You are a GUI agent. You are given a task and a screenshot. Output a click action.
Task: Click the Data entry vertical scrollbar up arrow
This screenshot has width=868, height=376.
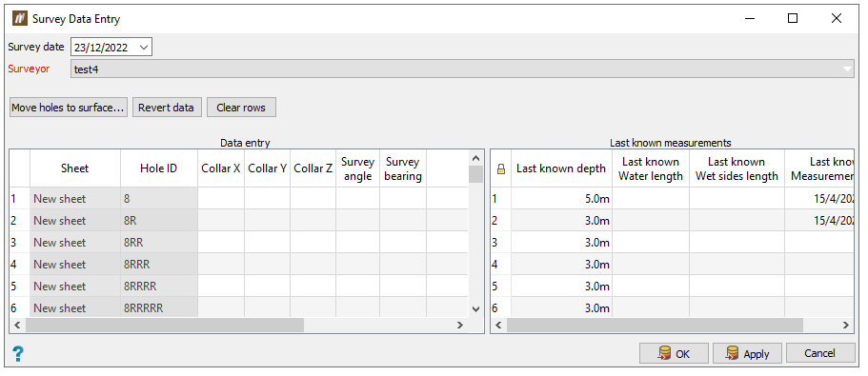pos(475,158)
